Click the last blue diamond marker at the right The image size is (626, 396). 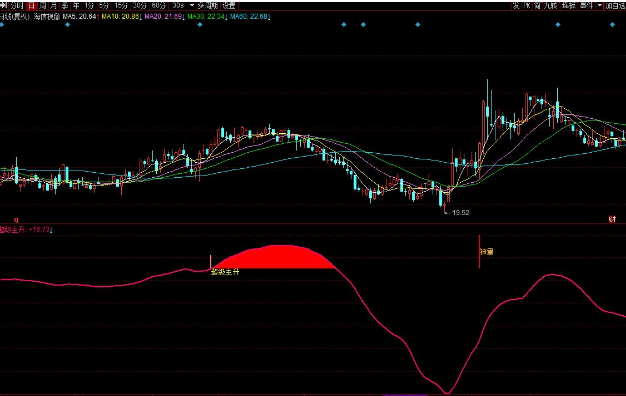[612, 25]
